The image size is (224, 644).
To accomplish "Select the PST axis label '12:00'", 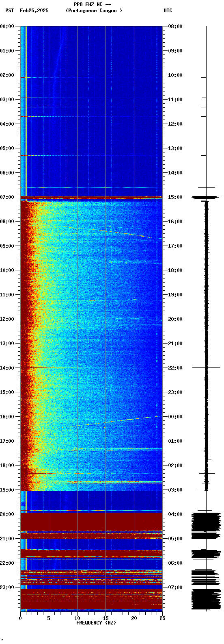I will tap(7, 319).
